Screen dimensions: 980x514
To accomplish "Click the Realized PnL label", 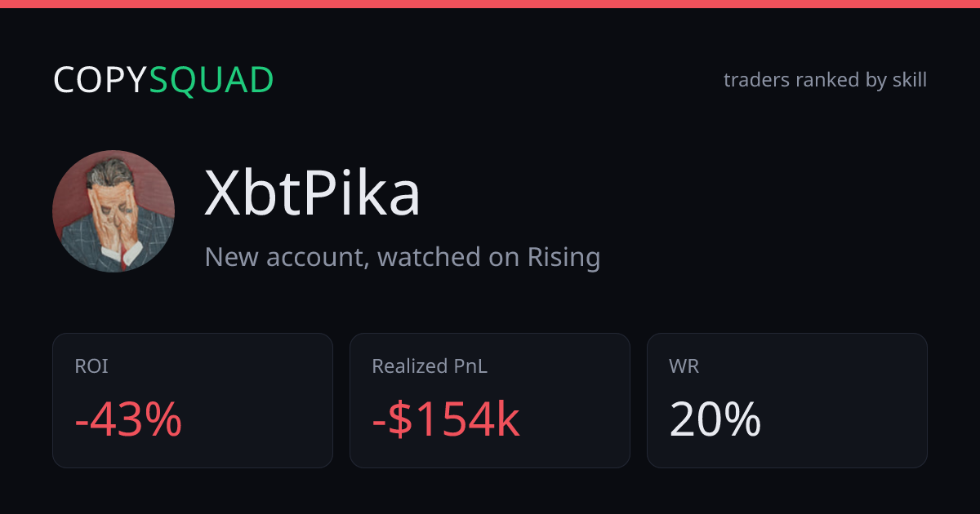I will (x=430, y=366).
